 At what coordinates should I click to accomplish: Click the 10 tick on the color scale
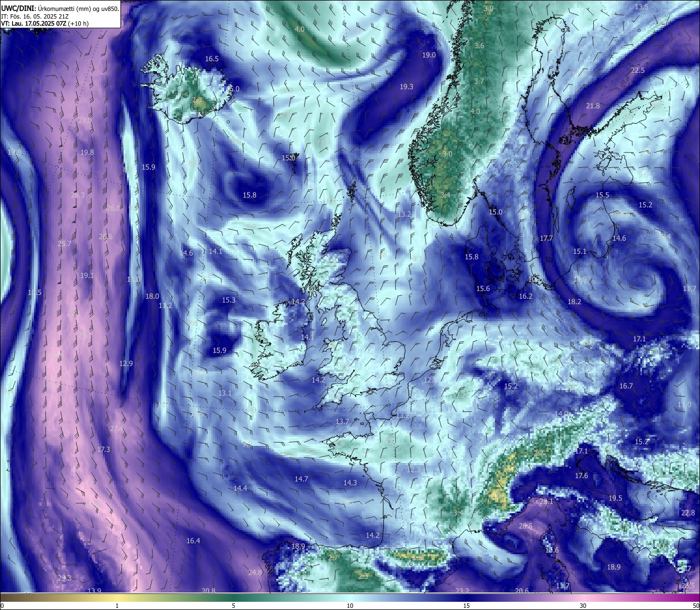click(x=350, y=606)
